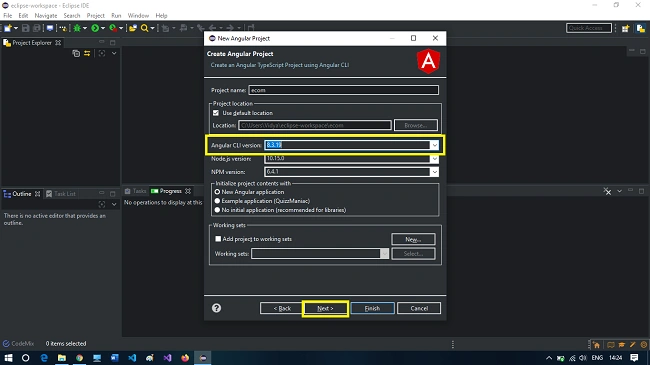Click the Outline panel focus icon

[x=102, y=204]
